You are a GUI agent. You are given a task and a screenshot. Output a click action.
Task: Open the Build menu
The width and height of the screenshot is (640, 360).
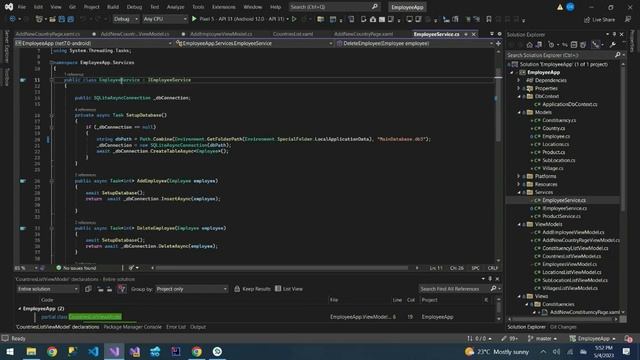113,7
